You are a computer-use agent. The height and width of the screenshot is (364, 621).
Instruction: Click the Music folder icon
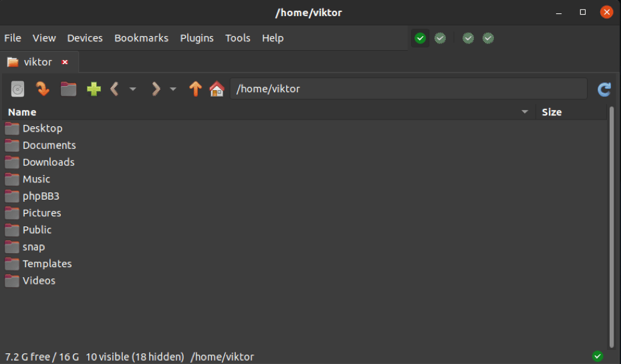coord(12,179)
